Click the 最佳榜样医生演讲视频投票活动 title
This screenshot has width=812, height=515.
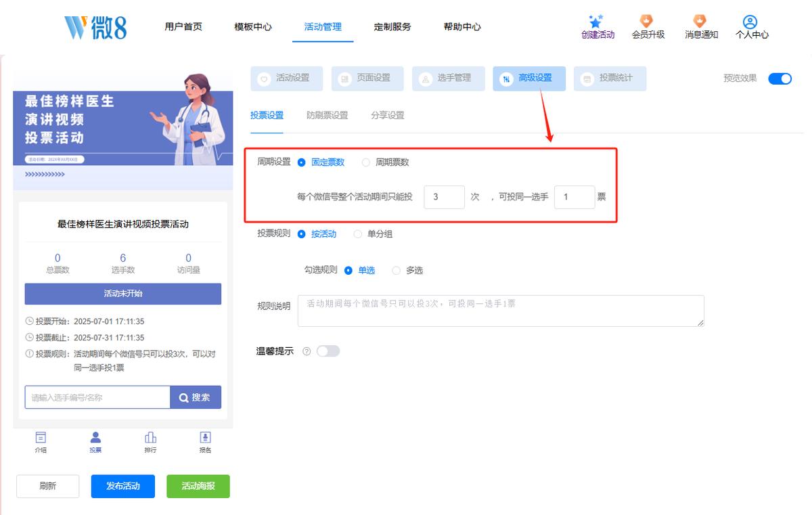[123, 224]
